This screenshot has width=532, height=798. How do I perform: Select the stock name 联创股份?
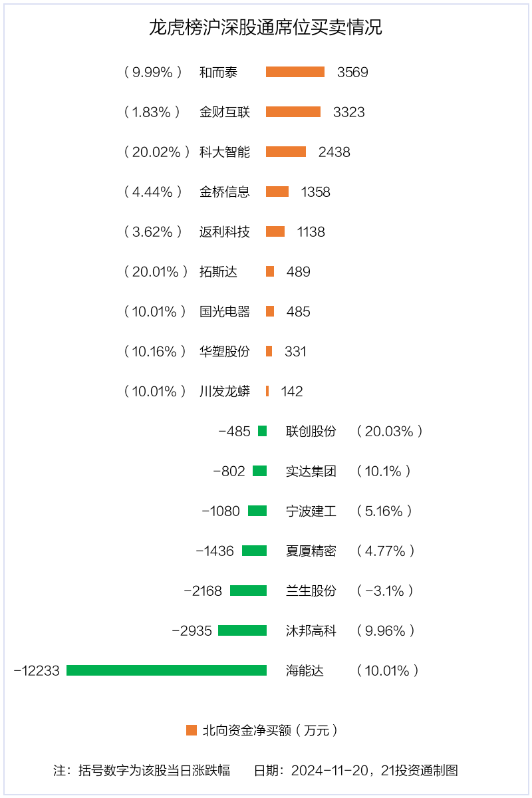coord(311,432)
